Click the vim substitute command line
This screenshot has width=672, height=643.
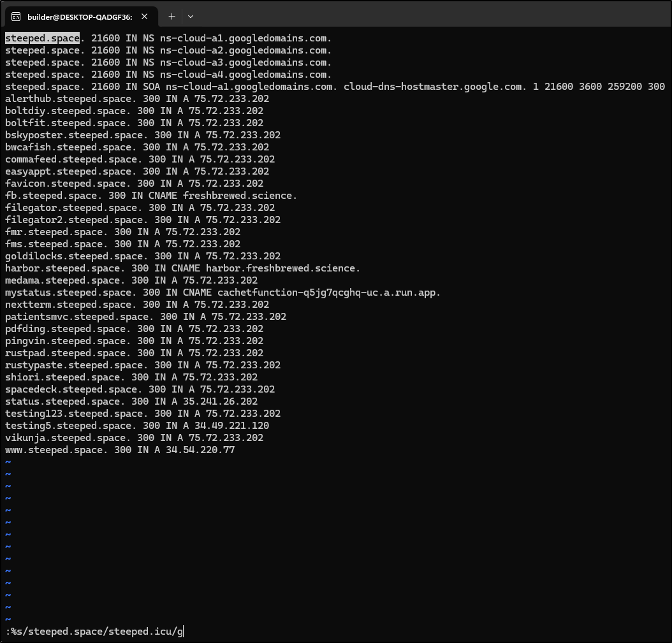pyautogui.click(x=94, y=632)
